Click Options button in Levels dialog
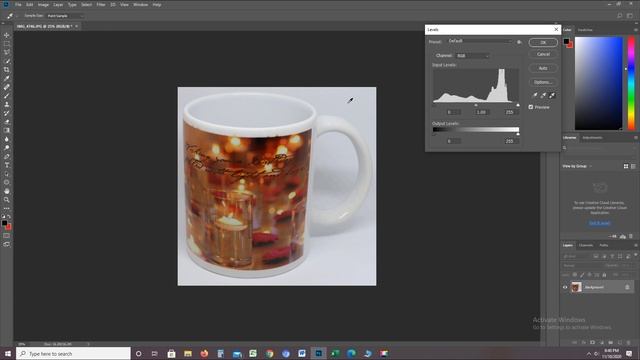Viewport: 640px width, 360px height. coord(543,82)
